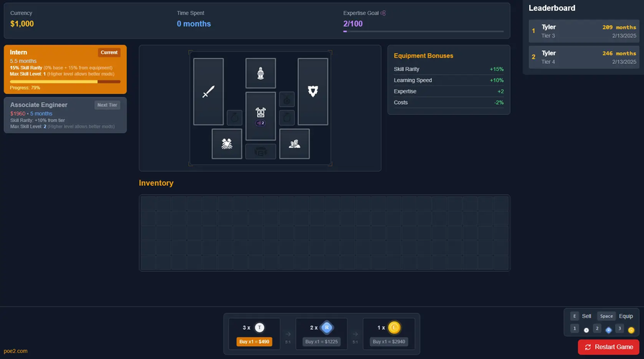Select the Associate Engineer next tier card
The width and height of the screenshot is (644, 359).
click(65, 115)
